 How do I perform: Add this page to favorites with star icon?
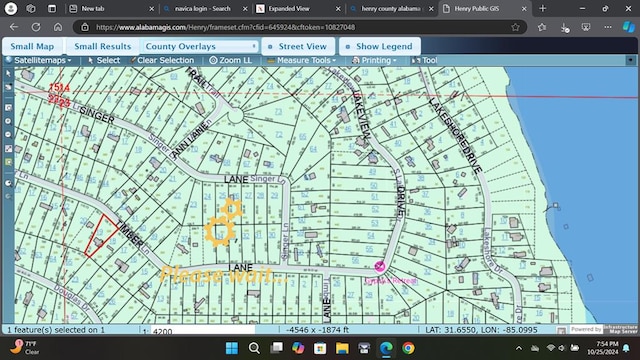[516, 27]
